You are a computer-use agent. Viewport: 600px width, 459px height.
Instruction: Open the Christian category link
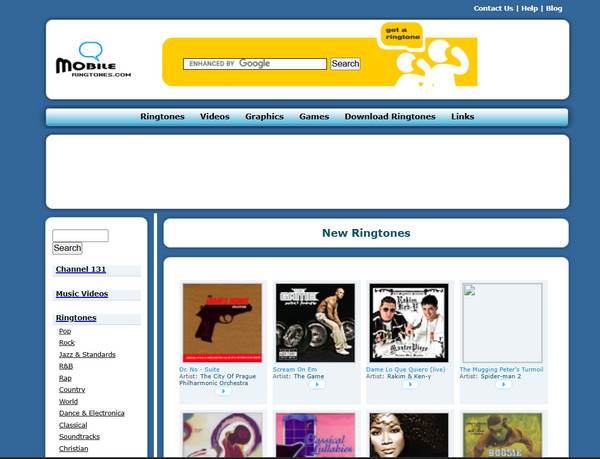pyautogui.click(x=73, y=449)
